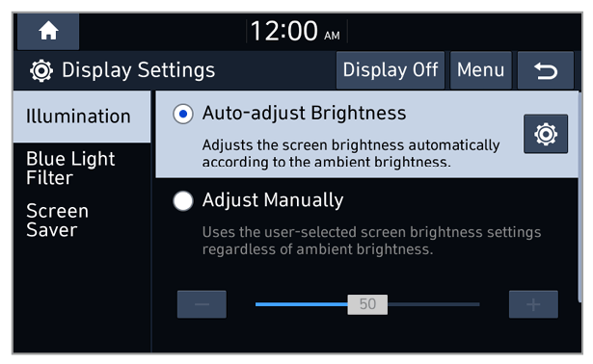Open the Illumination tab
Image resolution: width=593 pixels, height=364 pixels.
coord(82,117)
